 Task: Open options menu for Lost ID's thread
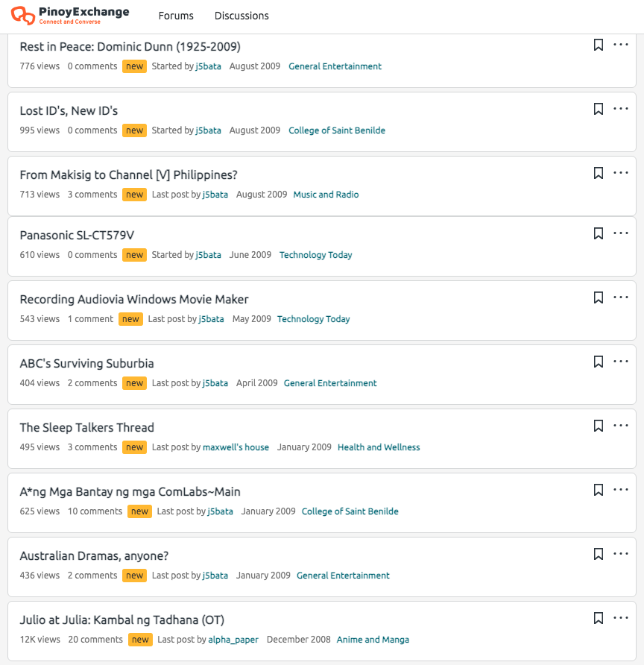621,109
